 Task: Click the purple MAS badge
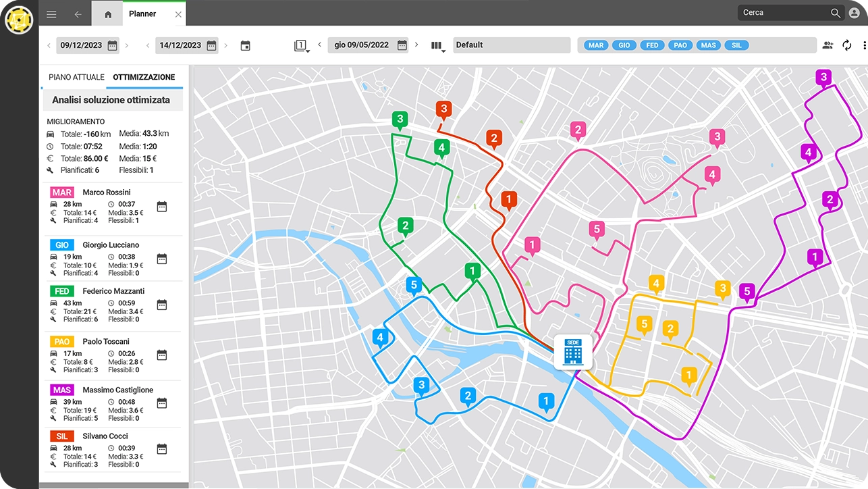(x=62, y=390)
